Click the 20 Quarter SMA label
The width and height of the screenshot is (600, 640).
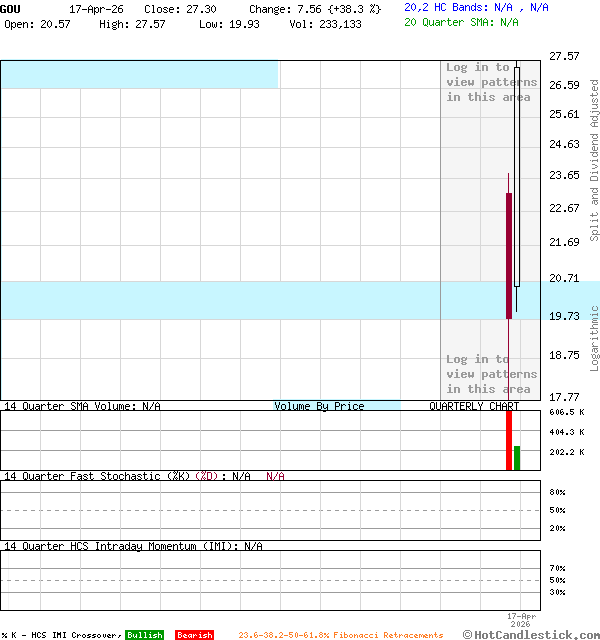pyautogui.click(x=461, y=21)
